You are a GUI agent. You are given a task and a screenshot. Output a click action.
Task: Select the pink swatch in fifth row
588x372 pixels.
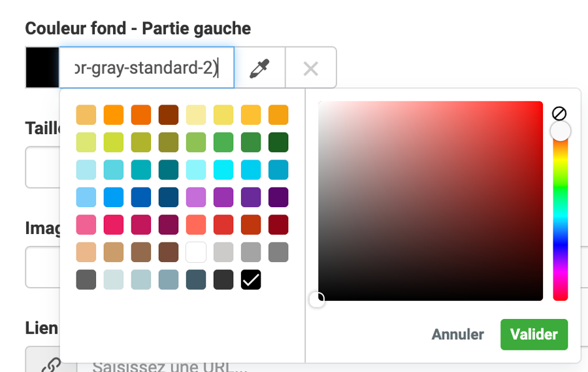tap(86, 225)
